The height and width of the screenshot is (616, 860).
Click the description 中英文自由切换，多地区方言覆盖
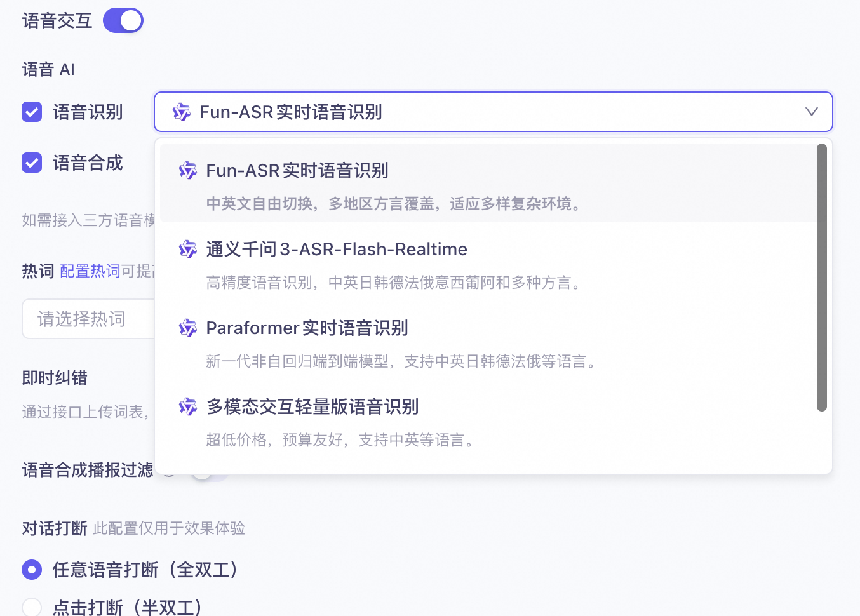[394, 204]
